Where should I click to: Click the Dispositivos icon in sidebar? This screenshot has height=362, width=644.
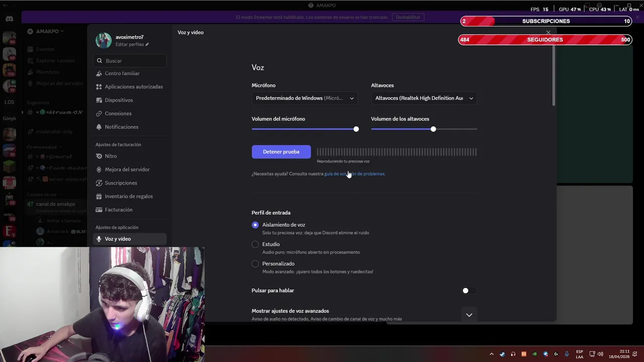(99, 100)
